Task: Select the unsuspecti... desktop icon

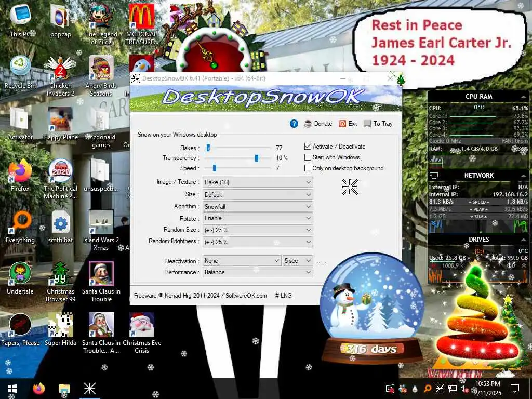Action: tap(101, 175)
